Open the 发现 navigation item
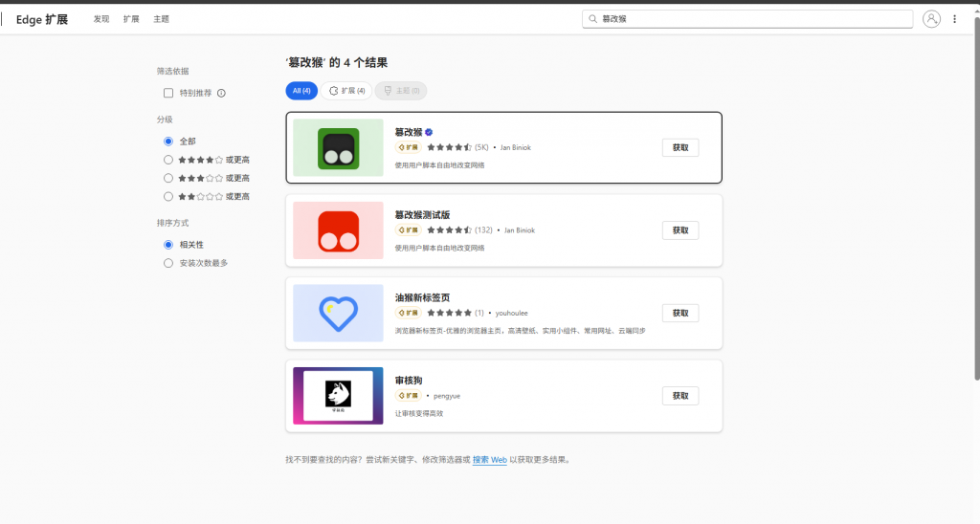Screen dimensions: 980x524 101,19
